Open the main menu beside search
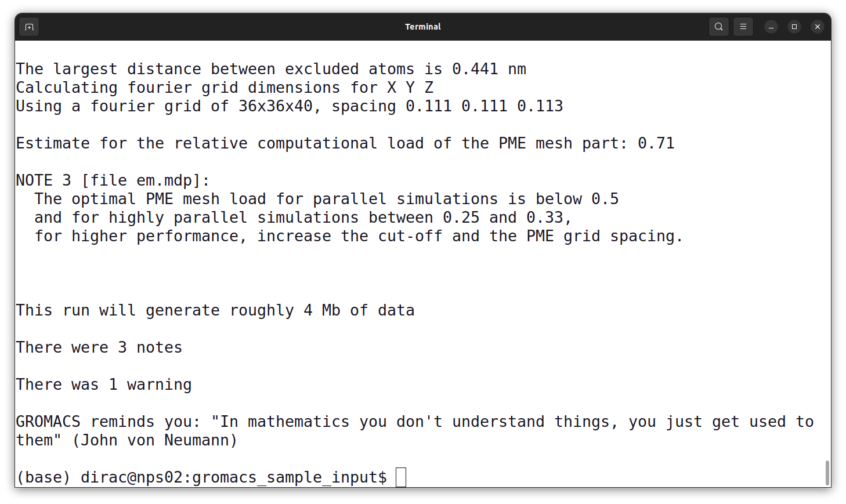Viewport: 846px width, 504px height. (743, 26)
